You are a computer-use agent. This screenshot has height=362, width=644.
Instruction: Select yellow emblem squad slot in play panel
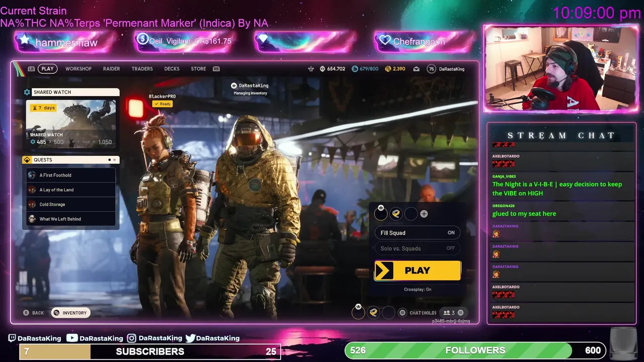coord(396,214)
